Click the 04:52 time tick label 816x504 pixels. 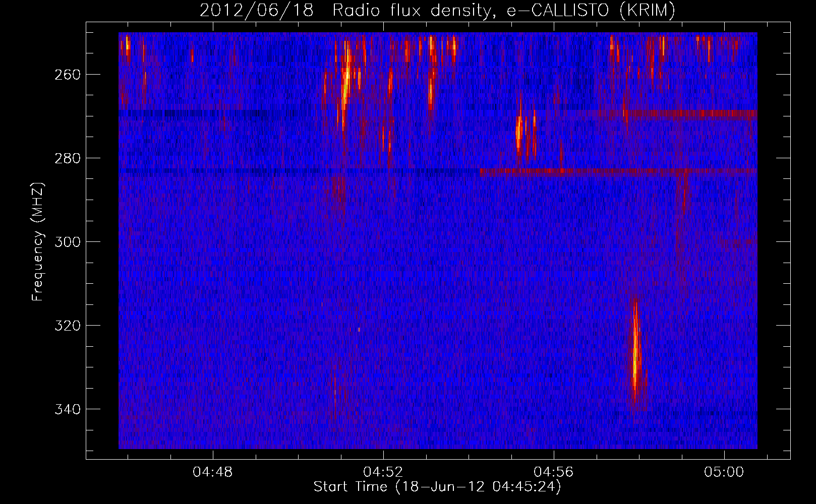point(383,472)
